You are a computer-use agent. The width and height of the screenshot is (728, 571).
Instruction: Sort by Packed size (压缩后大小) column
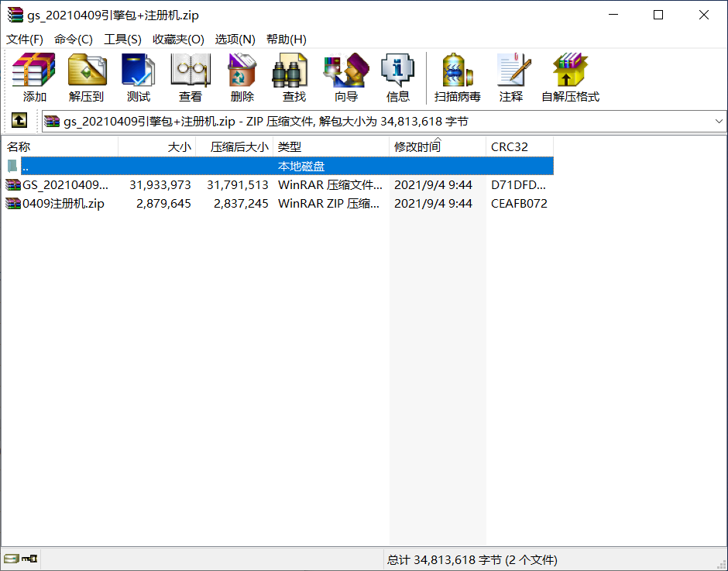click(235, 146)
